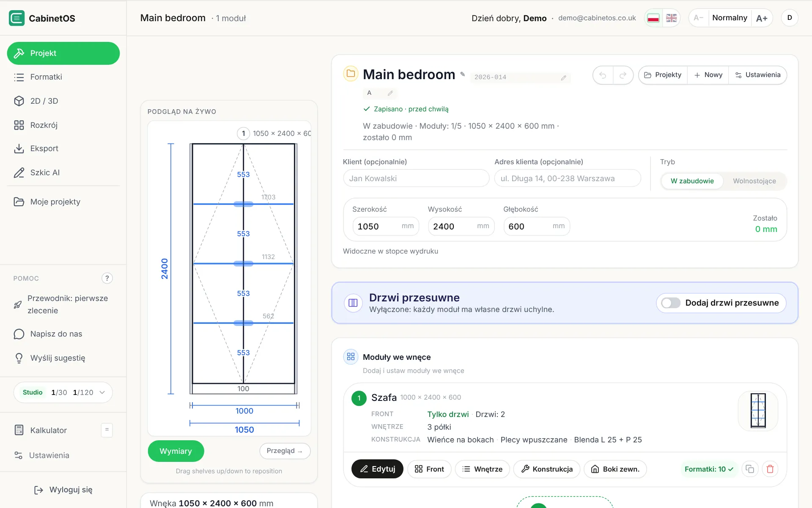Click the Nowy project button
This screenshot has width=812, height=508.
coord(708,75)
